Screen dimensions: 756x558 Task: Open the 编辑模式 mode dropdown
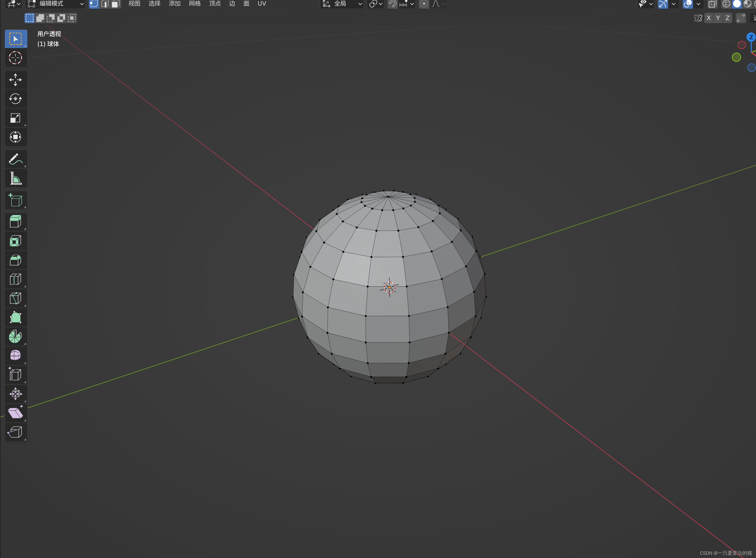56,4
